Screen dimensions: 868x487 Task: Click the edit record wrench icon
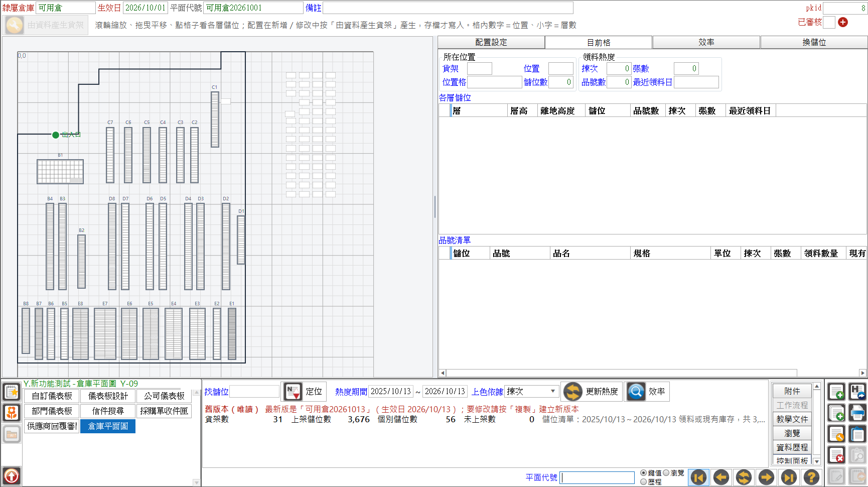tap(836, 434)
